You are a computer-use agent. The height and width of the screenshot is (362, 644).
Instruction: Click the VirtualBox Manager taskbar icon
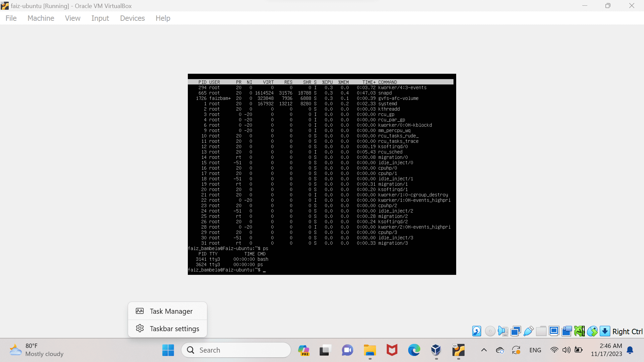(436, 350)
